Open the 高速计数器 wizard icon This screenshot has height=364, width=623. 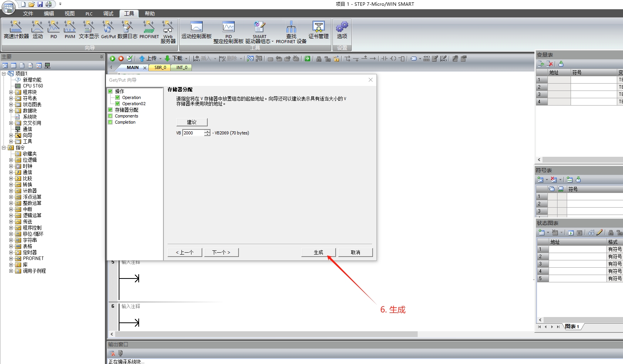coord(16,30)
